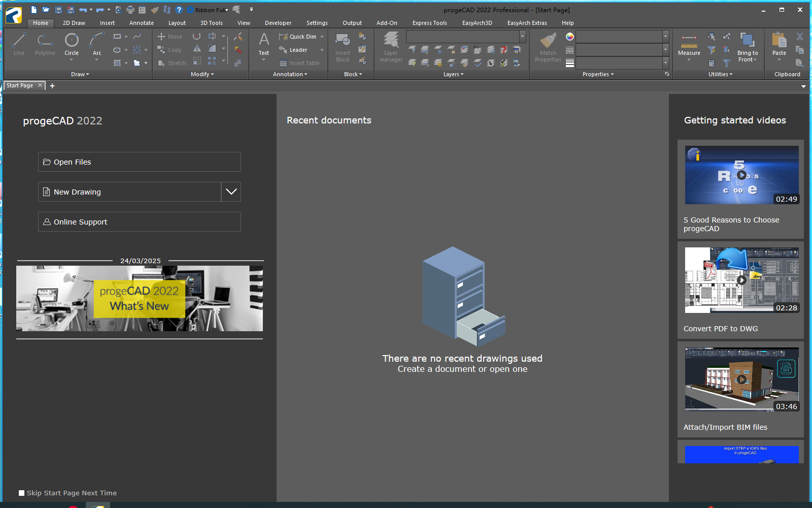Open the EasyArch3D ribbon tab
The height and width of the screenshot is (508, 812).
click(477, 23)
